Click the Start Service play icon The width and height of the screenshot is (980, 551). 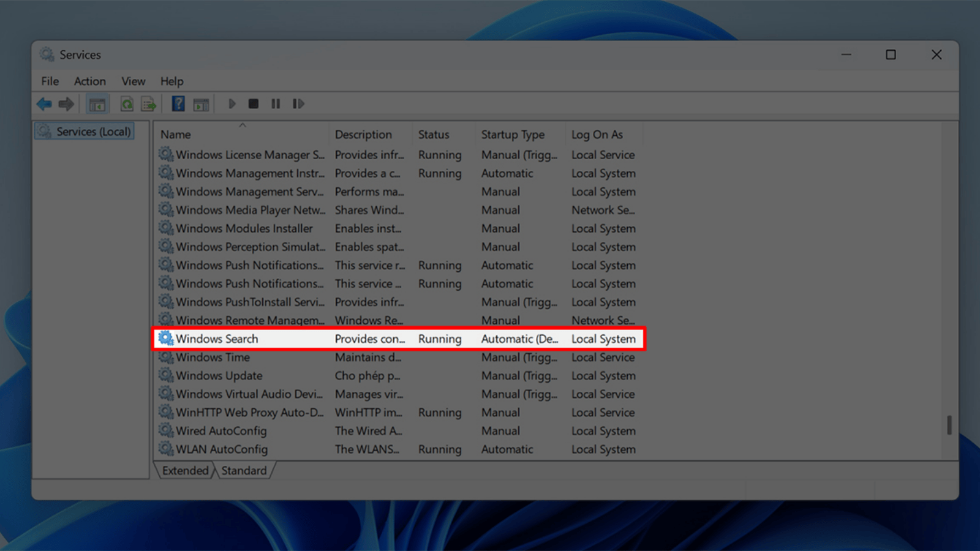232,104
